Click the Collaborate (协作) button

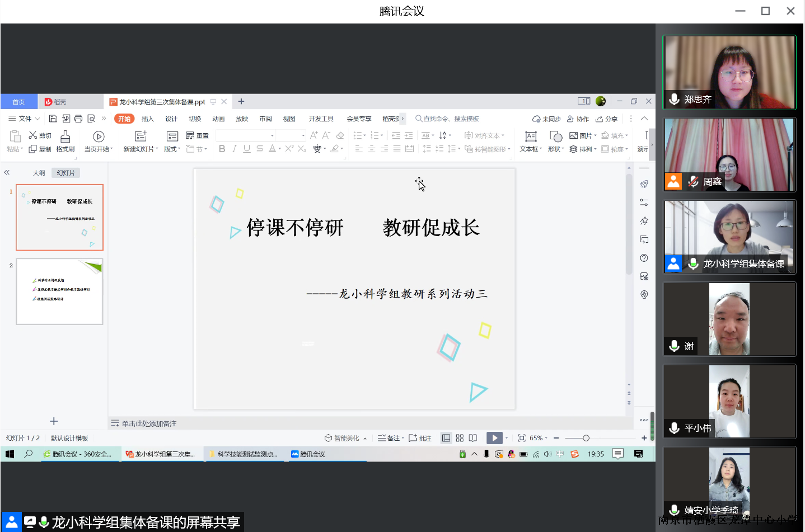[578, 119]
